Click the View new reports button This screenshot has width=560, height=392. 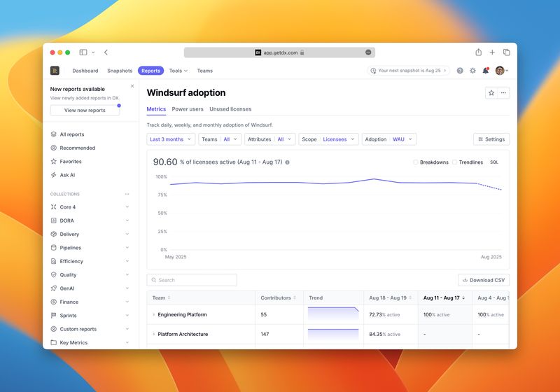pyautogui.click(x=85, y=110)
